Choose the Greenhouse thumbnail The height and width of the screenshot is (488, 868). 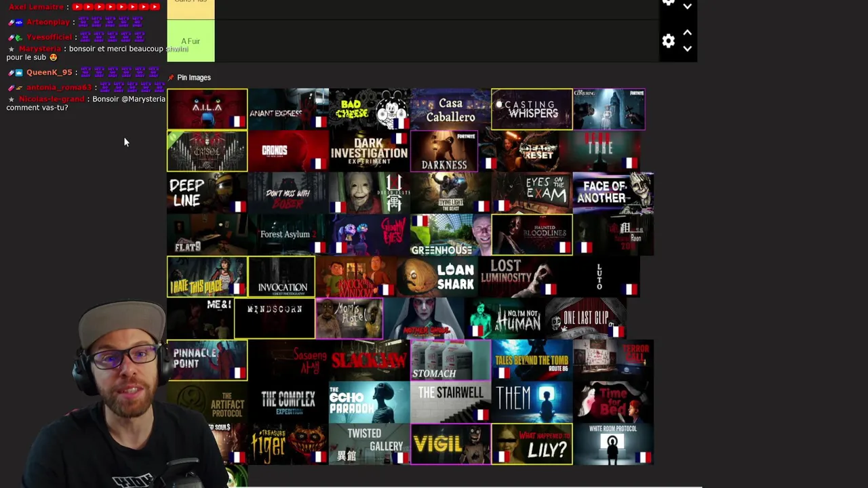(x=451, y=235)
